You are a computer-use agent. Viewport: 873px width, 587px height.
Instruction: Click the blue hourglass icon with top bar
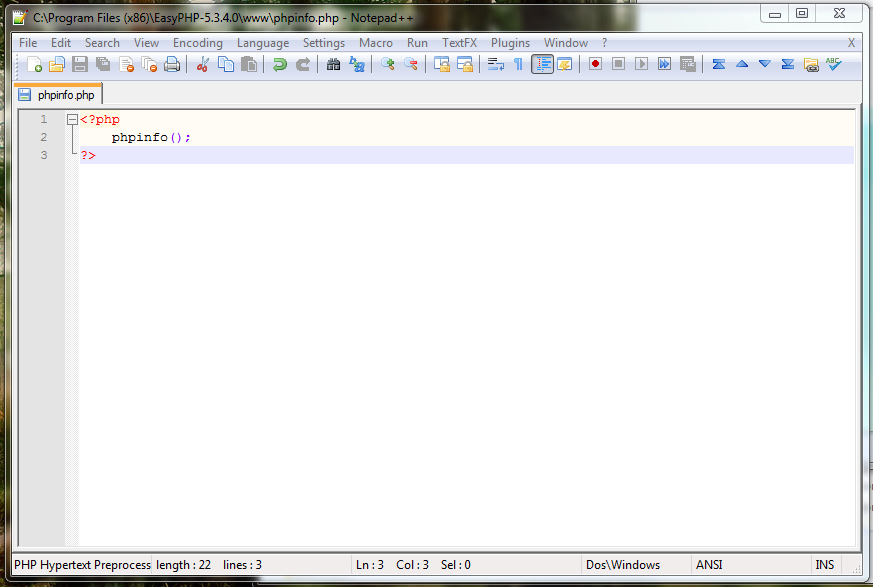click(719, 65)
